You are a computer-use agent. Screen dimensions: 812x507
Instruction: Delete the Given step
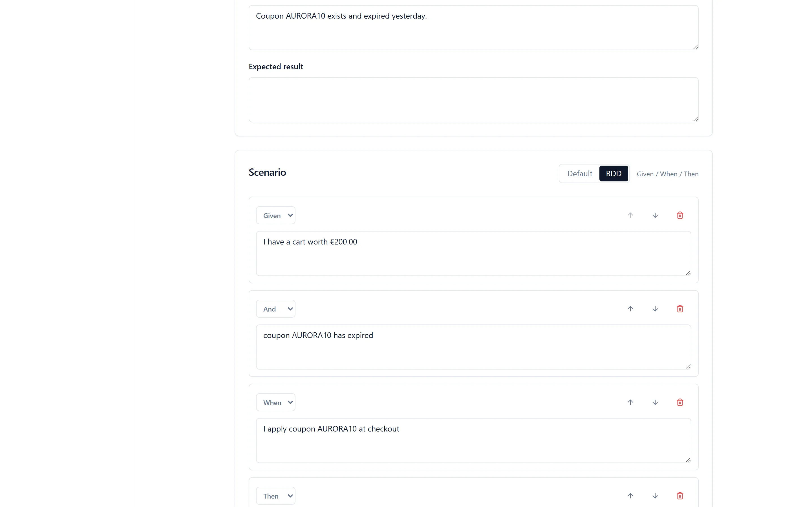tap(680, 215)
